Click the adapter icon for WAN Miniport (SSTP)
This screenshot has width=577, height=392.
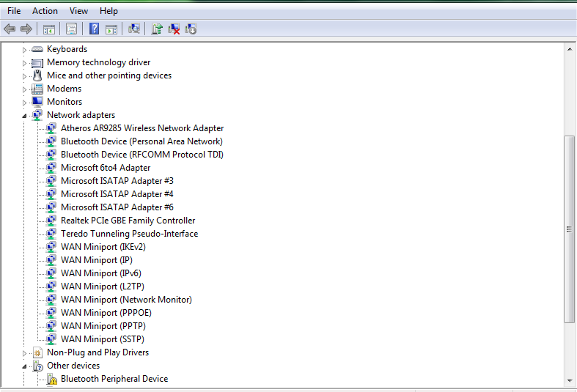pos(51,339)
